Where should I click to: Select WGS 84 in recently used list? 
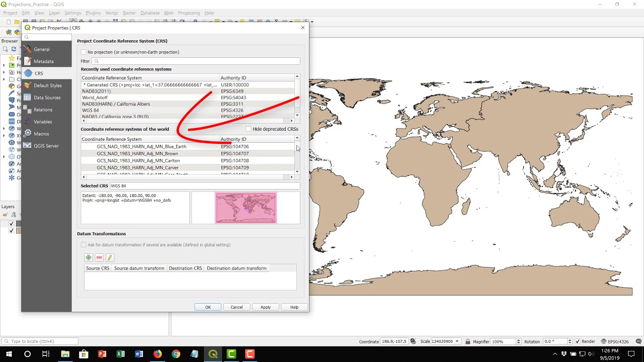[x=188, y=110]
